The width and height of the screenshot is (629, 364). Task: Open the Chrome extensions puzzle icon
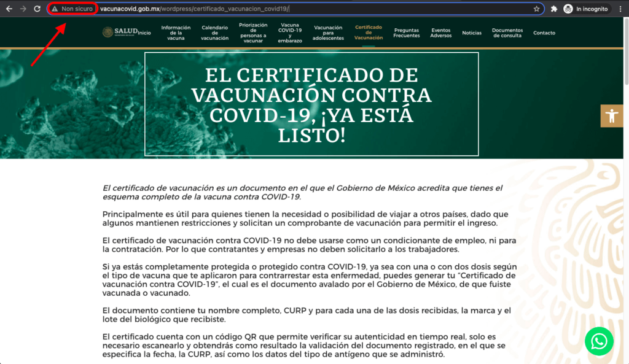pos(552,9)
